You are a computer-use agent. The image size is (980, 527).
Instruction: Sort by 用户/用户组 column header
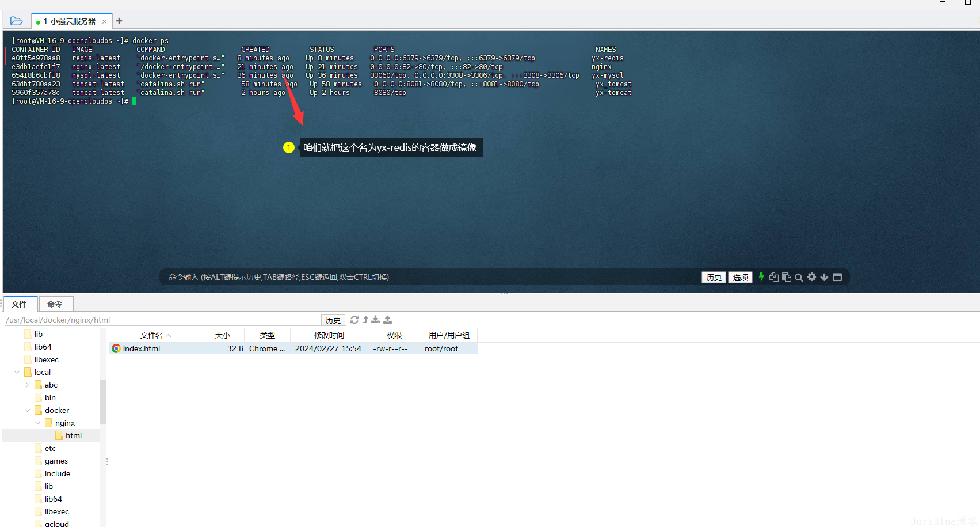(449, 335)
